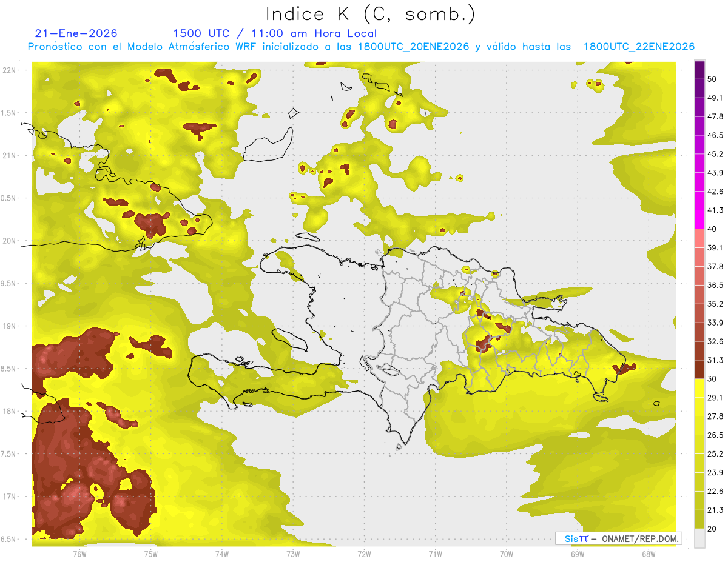
Task: Select longitude label "76W"
Action: coord(79,554)
